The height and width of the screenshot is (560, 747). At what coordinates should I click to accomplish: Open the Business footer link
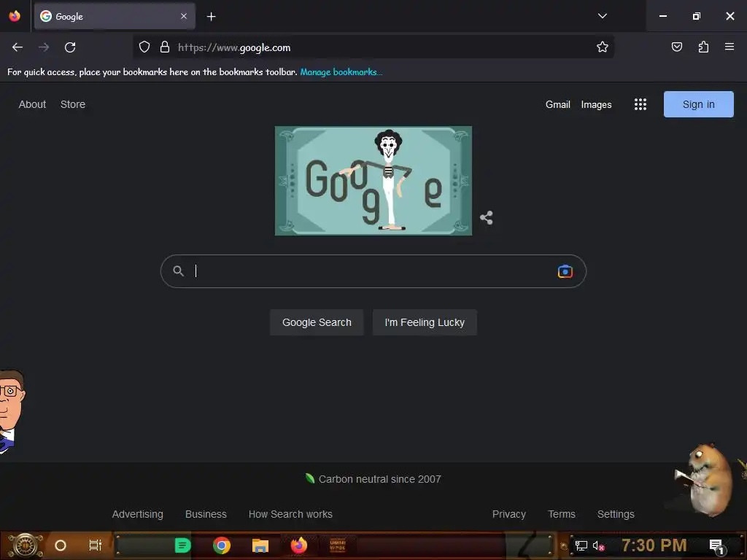206,514
